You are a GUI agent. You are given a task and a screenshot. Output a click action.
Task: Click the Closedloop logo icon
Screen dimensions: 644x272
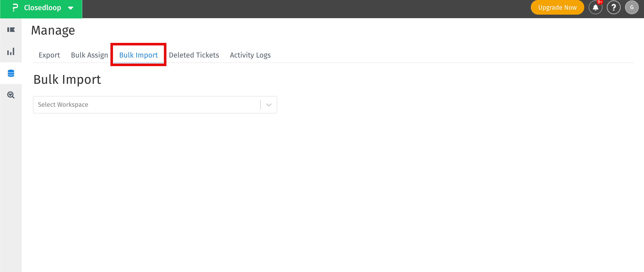15,8
